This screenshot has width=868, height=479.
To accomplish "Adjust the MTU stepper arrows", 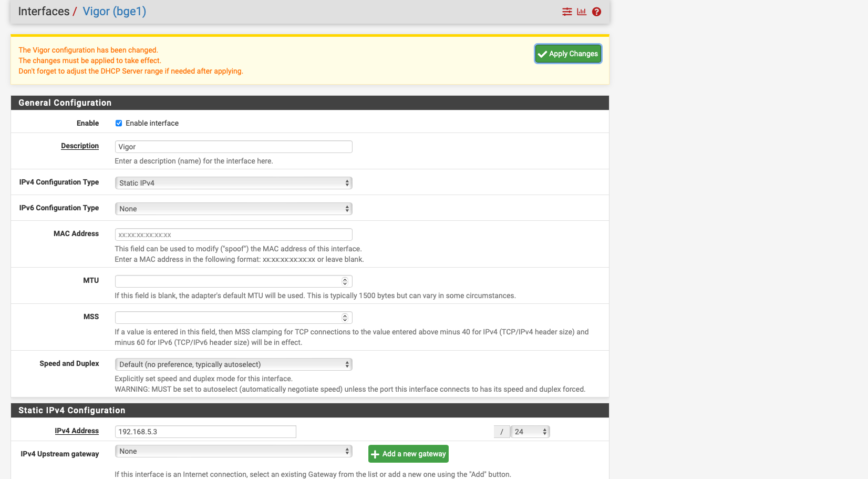I will [345, 281].
